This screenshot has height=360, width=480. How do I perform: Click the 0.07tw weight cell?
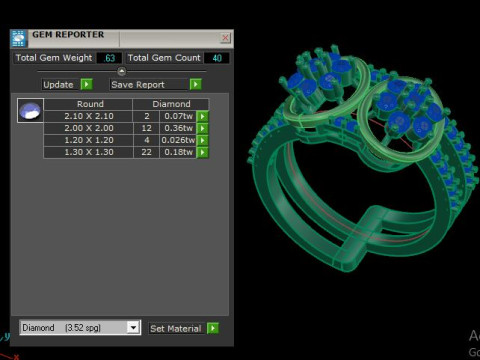coord(178,116)
